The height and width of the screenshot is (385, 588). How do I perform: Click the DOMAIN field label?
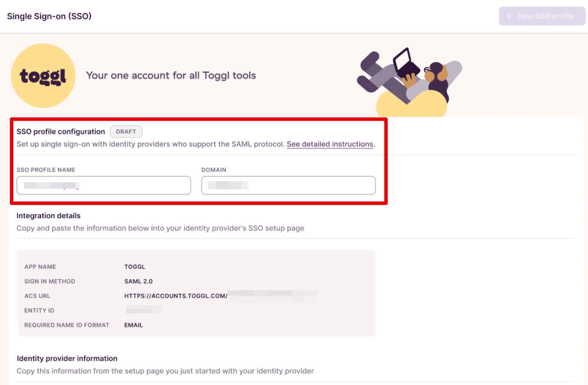(x=214, y=170)
